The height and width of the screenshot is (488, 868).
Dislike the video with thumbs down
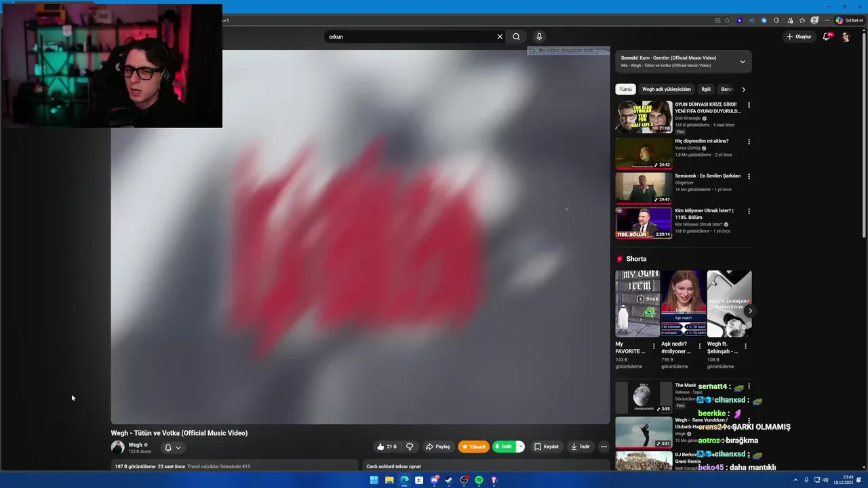click(x=410, y=447)
